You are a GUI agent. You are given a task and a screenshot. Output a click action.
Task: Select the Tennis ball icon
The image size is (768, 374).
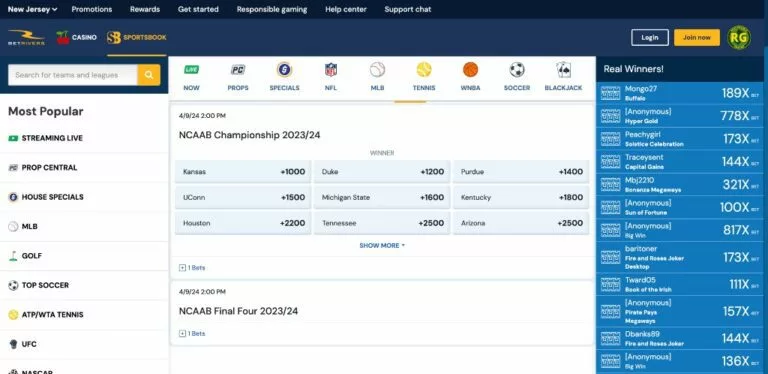(x=424, y=70)
